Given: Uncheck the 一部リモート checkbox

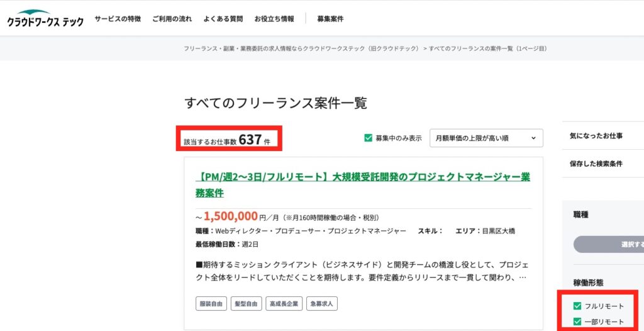Looking at the screenshot, I should tap(577, 322).
